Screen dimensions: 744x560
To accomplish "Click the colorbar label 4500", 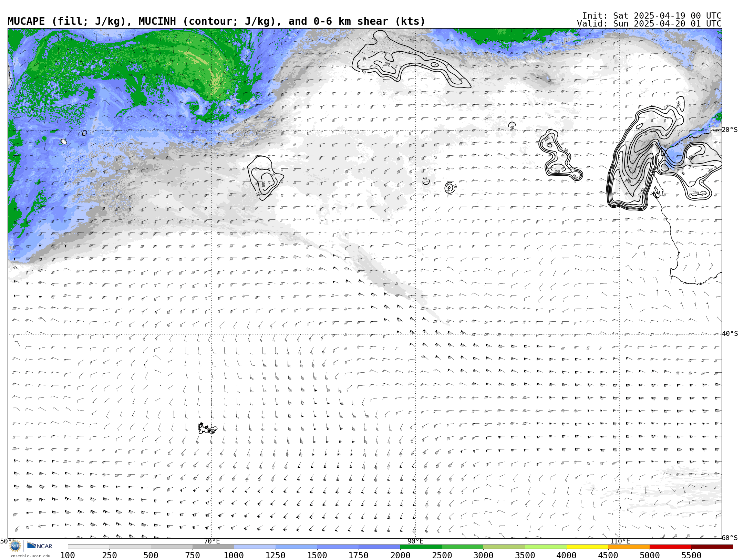I will click(608, 556).
